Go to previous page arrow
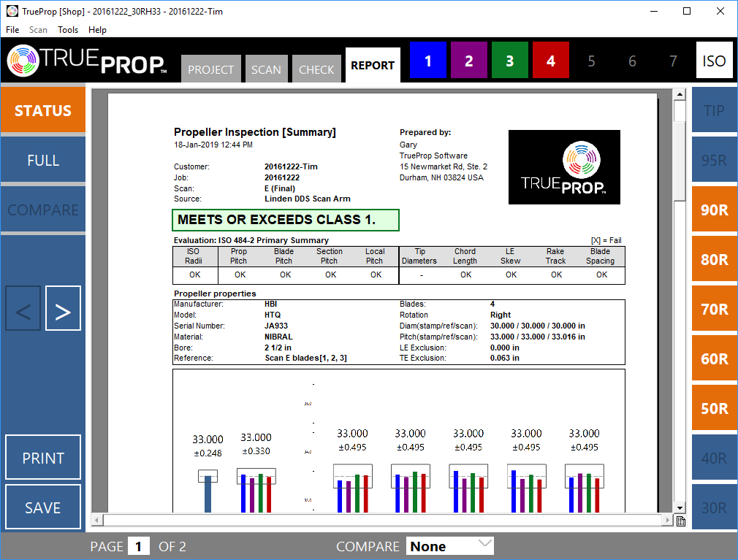 (x=23, y=312)
